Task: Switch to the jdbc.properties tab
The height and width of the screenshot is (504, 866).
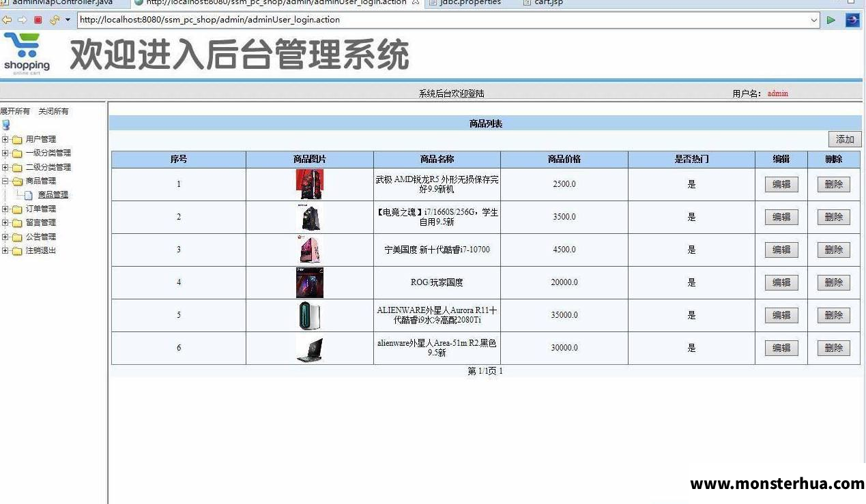Action: tap(464, 3)
